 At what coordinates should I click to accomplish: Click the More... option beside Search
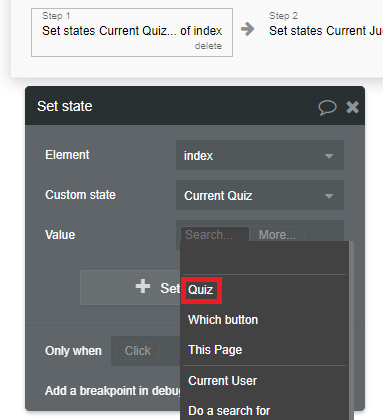(277, 235)
